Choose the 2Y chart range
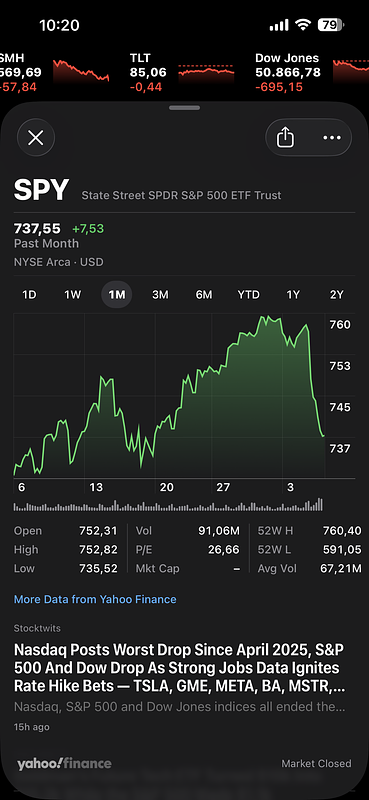This screenshot has height=800, width=369. coord(336,294)
